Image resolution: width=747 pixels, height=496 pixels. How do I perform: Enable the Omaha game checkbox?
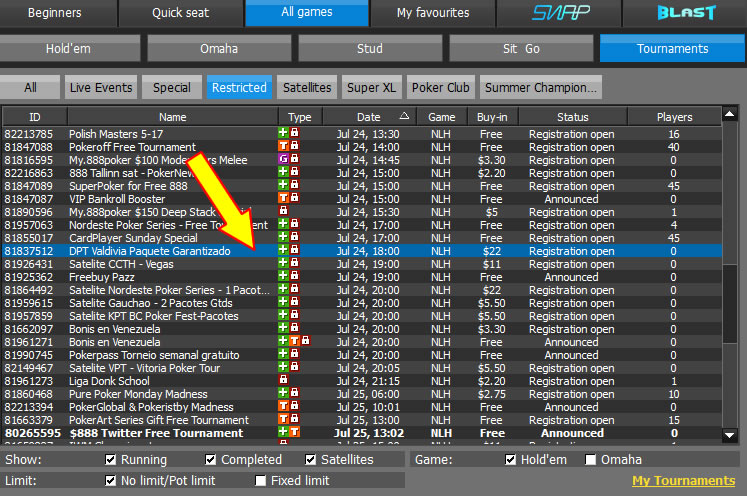(x=590, y=460)
